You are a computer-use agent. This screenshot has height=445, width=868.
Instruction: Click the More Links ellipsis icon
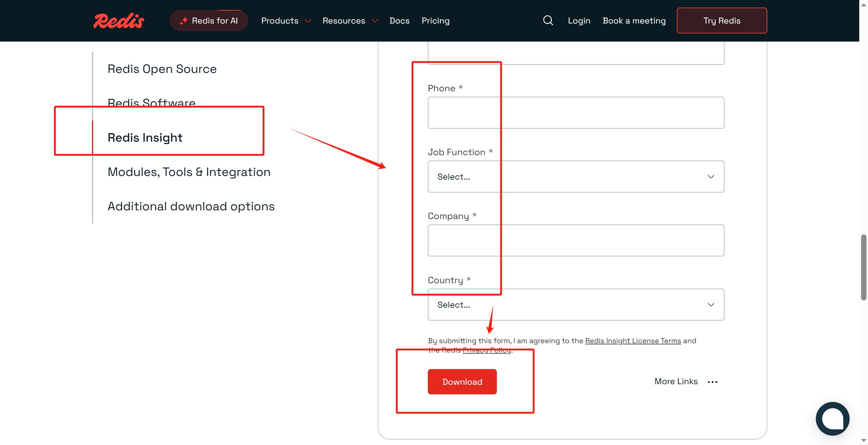712,382
